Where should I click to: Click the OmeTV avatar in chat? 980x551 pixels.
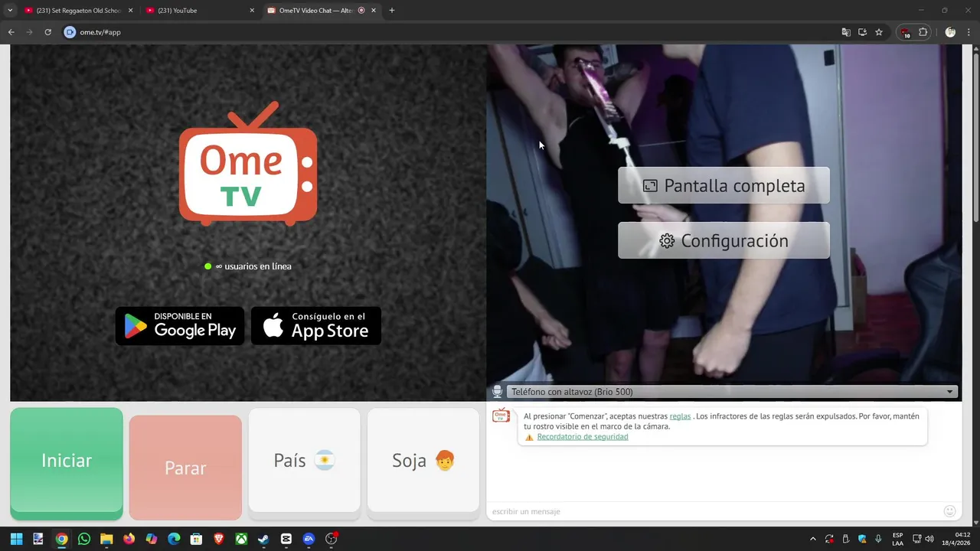click(x=501, y=416)
